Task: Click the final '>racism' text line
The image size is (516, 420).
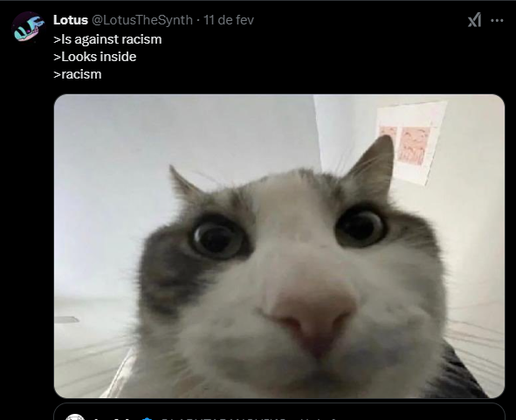Action: coord(78,74)
